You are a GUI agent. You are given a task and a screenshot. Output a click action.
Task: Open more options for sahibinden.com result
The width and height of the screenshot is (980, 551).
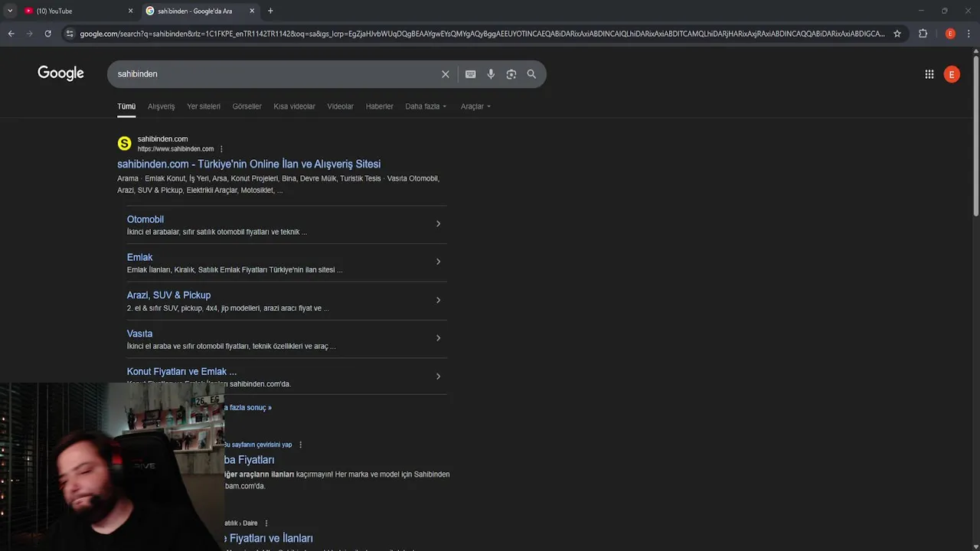[221, 149]
